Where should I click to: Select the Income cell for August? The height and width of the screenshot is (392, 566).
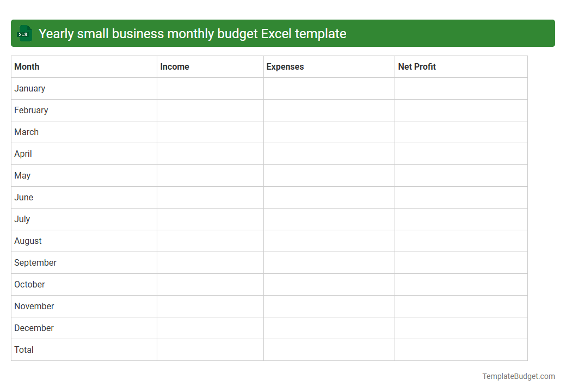click(210, 241)
